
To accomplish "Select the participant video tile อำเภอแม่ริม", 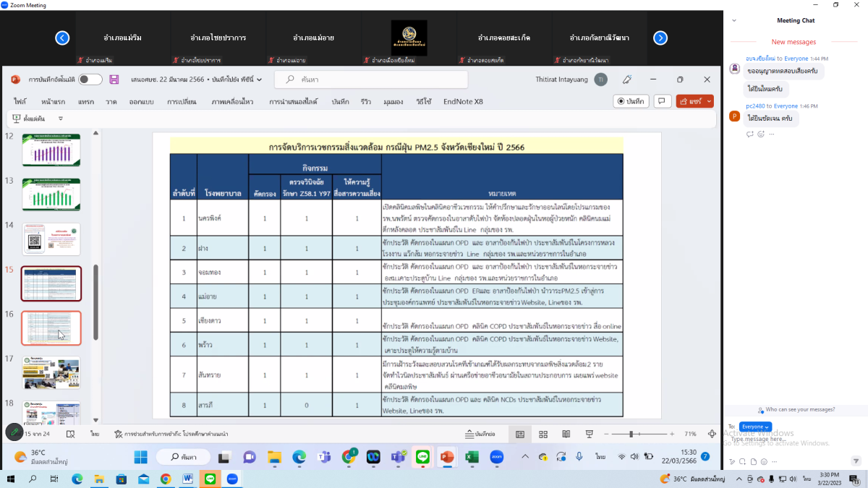I will coord(122,38).
